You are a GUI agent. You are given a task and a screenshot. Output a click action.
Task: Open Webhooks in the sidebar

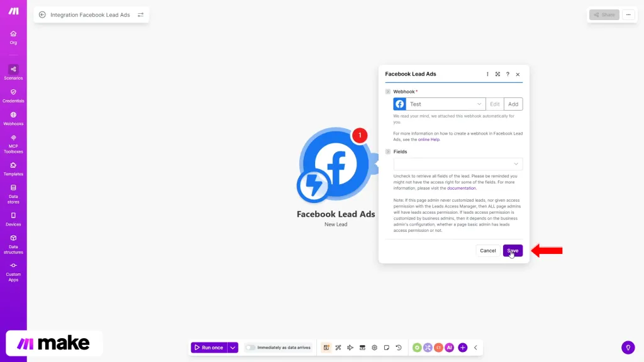point(13,119)
